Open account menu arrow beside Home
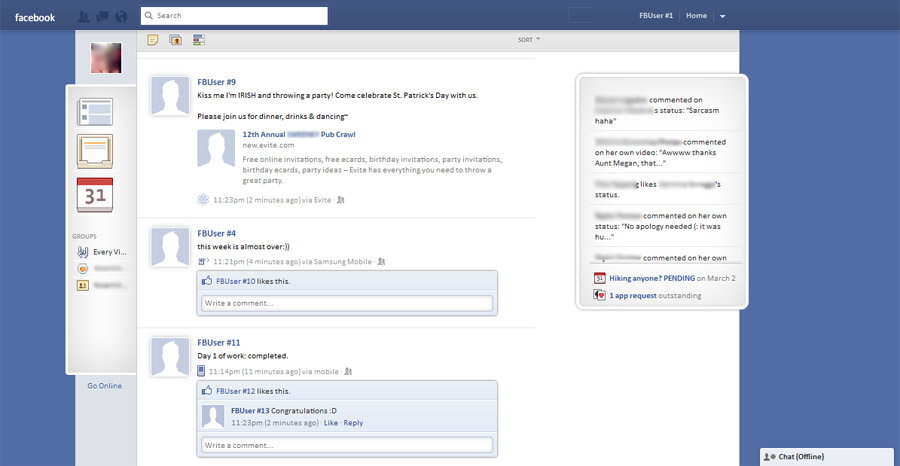Image resolution: width=900 pixels, height=466 pixels. [723, 17]
